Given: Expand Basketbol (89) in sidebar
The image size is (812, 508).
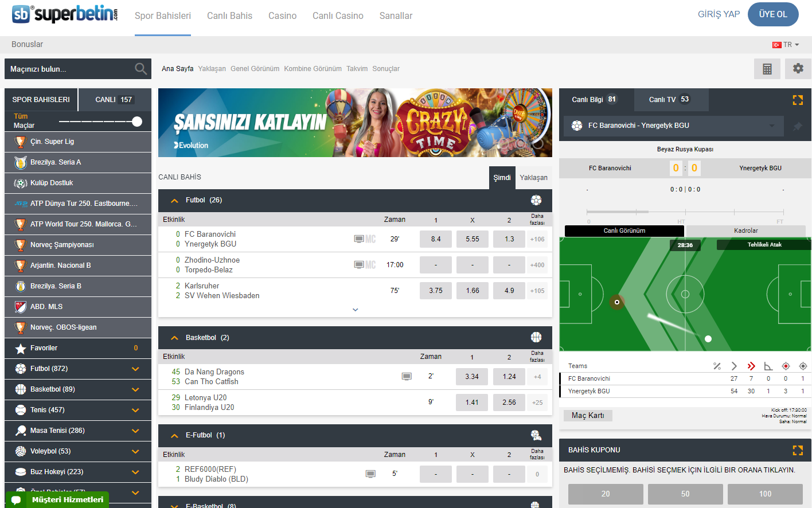Looking at the screenshot, I should click(x=136, y=389).
